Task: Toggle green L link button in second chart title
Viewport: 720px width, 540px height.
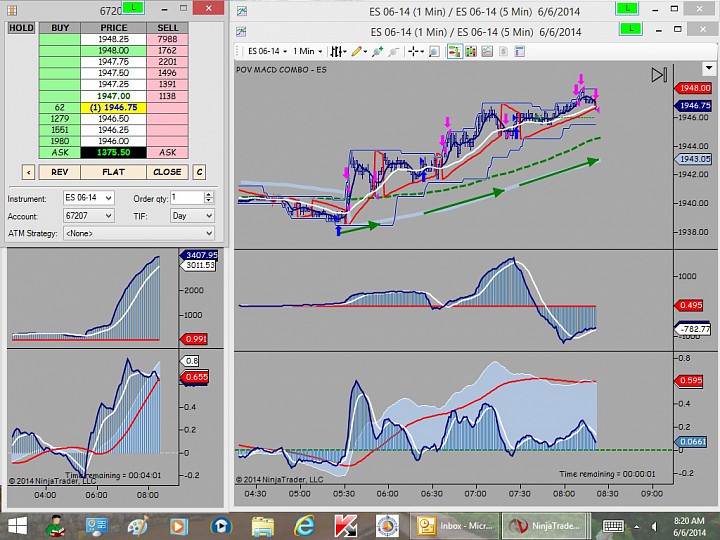Action: pyautogui.click(x=631, y=29)
